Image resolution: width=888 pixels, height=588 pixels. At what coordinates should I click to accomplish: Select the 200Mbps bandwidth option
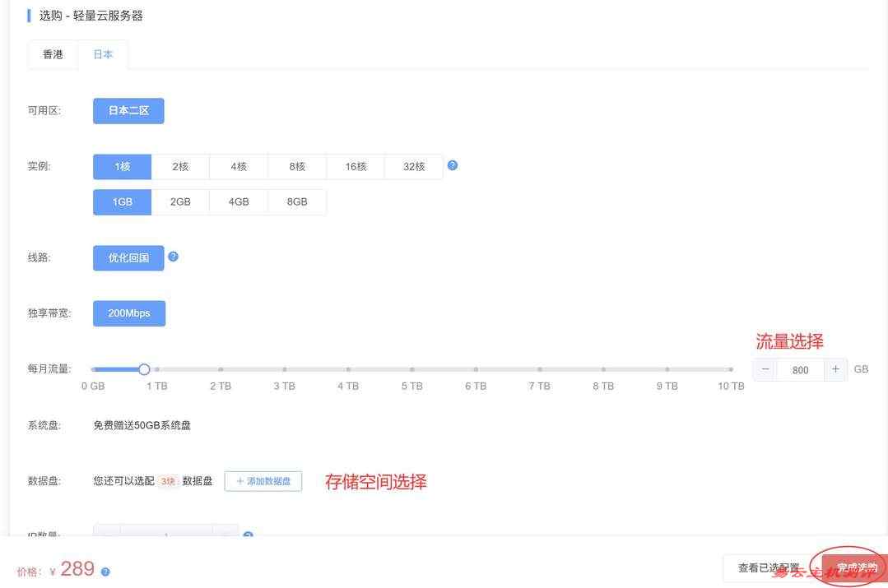(128, 313)
